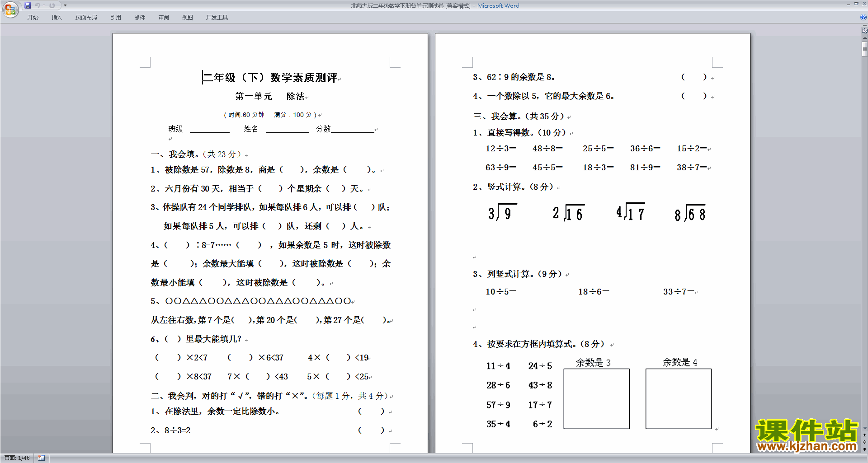Open the 开始 ribbon tab
Image resolution: width=868 pixels, height=463 pixels.
click(x=33, y=17)
